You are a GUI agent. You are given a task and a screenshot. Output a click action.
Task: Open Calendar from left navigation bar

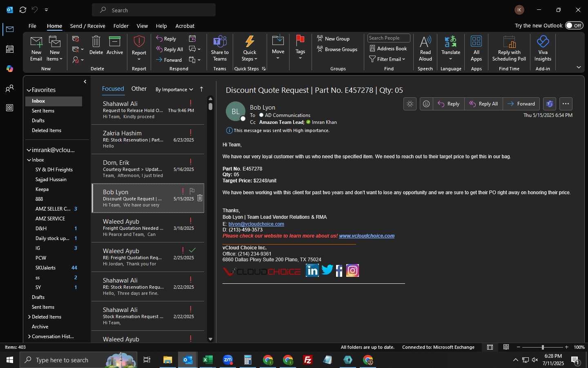click(x=10, y=49)
